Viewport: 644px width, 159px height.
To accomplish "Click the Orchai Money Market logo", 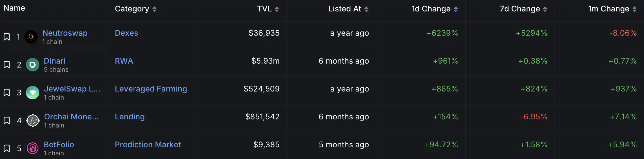I will 33,121.
